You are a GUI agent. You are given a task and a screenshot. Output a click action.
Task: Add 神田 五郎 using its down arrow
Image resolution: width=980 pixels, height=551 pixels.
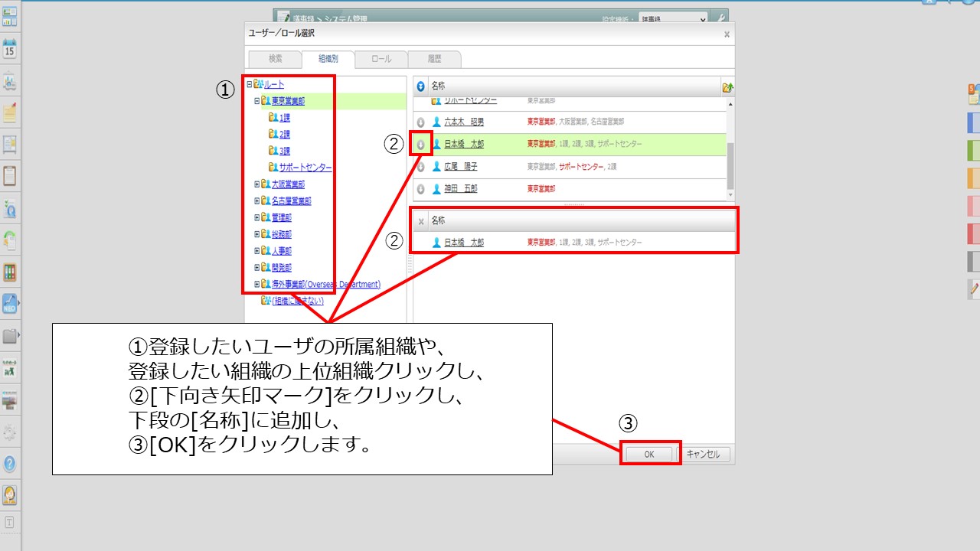tap(420, 189)
